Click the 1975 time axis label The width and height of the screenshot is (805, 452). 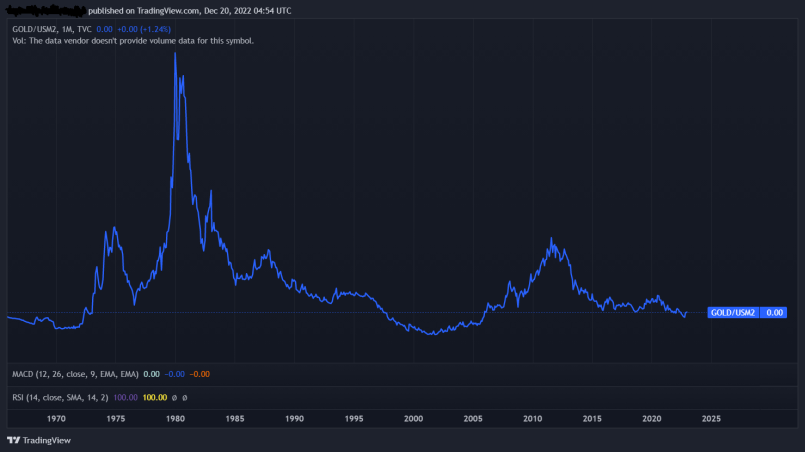coord(116,419)
